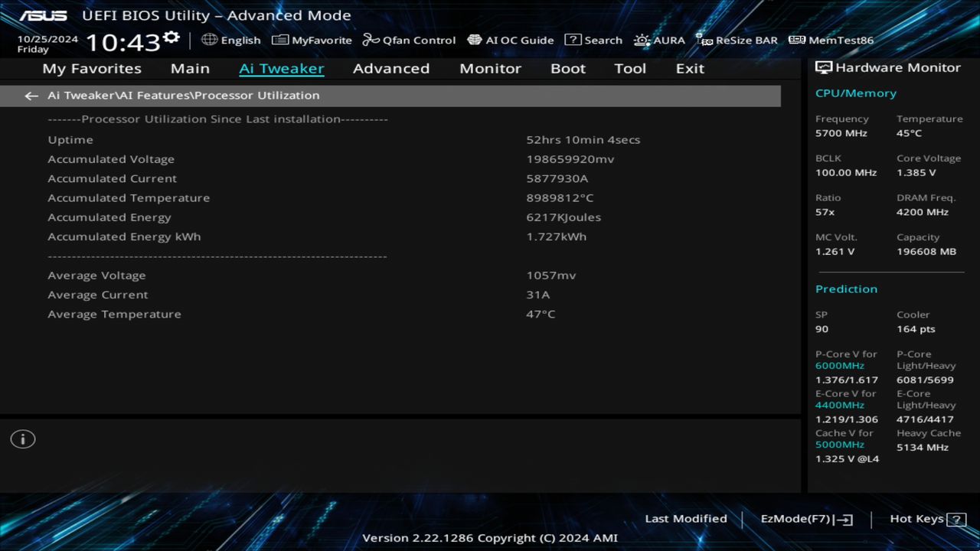Screen dimensions: 980x551
Task: Launch the AI OC Guide
Action: click(511, 40)
